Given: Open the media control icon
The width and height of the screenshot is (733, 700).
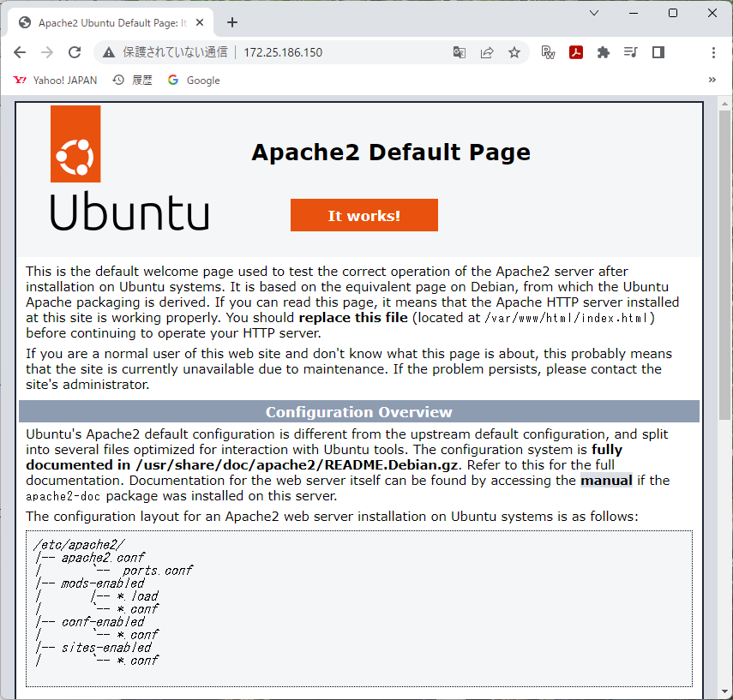Looking at the screenshot, I should point(631,52).
